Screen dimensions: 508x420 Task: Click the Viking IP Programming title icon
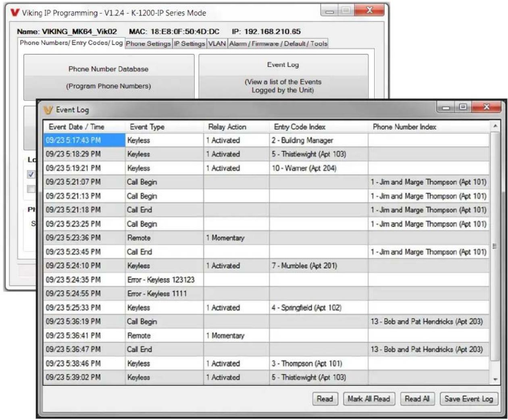click(x=15, y=12)
